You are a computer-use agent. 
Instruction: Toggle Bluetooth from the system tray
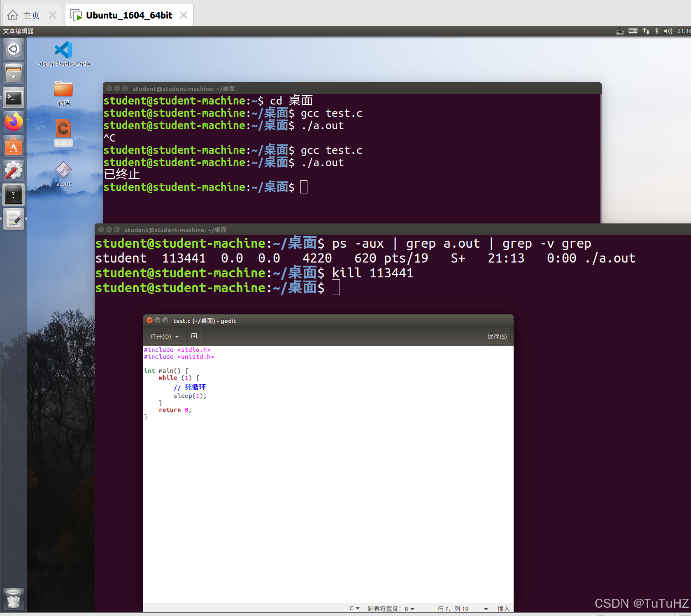(656, 31)
